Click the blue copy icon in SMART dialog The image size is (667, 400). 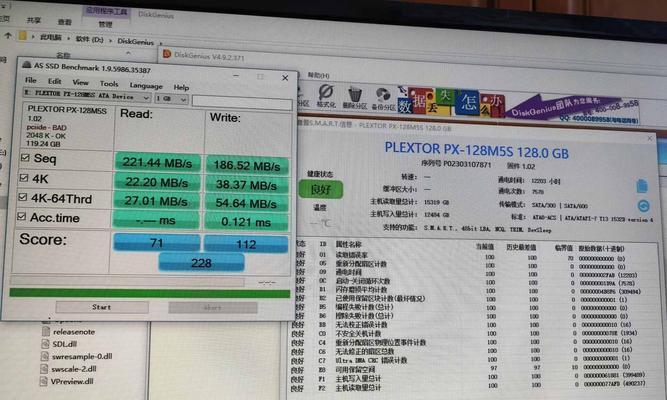pyautogui.click(x=642, y=186)
